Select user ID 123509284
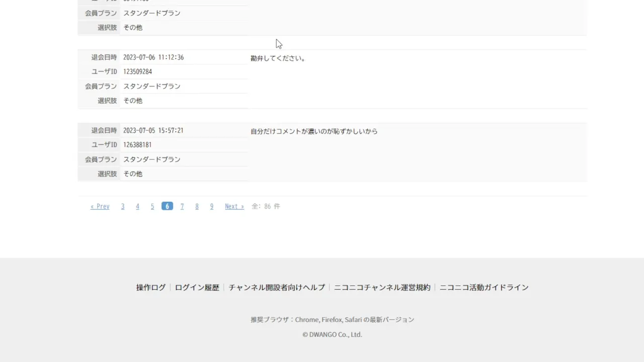 tap(138, 72)
